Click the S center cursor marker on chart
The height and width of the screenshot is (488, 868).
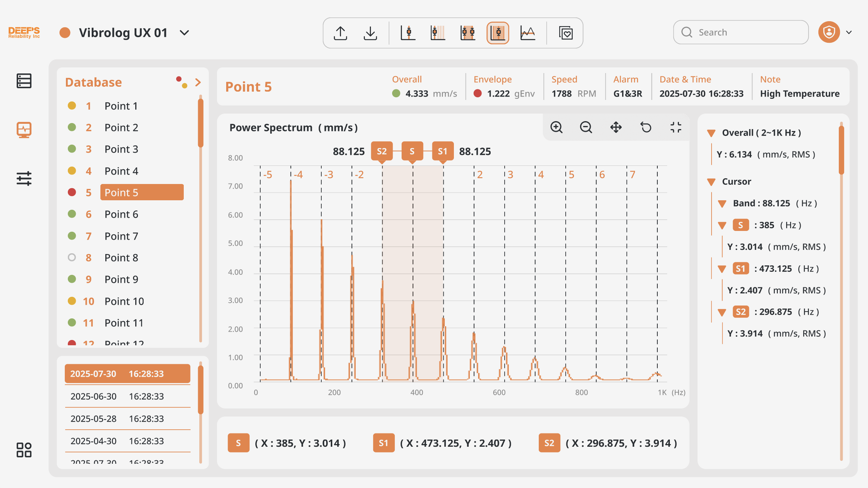(x=412, y=151)
